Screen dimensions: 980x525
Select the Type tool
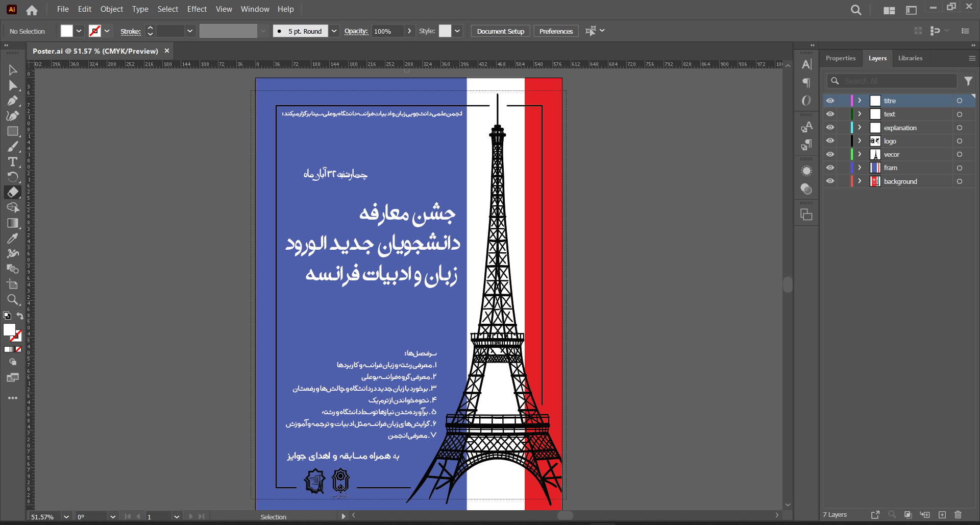13,162
